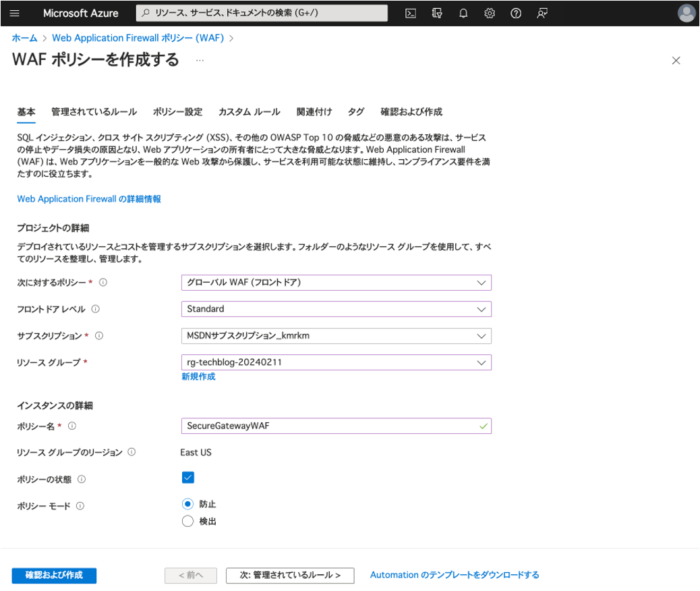
Task: Show info for サブスクリプション
Action: [99, 335]
